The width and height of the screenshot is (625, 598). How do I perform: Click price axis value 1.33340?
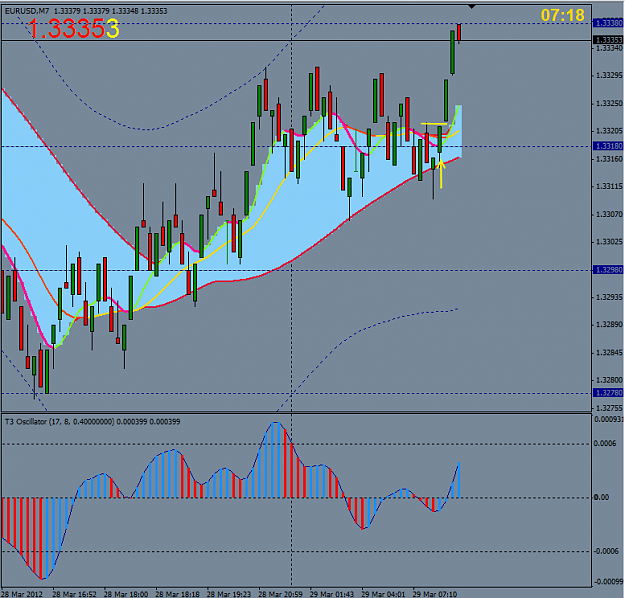coord(609,48)
